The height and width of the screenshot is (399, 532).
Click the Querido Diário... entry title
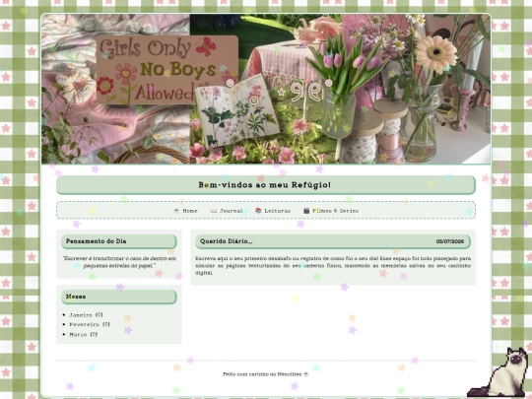[x=226, y=241]
